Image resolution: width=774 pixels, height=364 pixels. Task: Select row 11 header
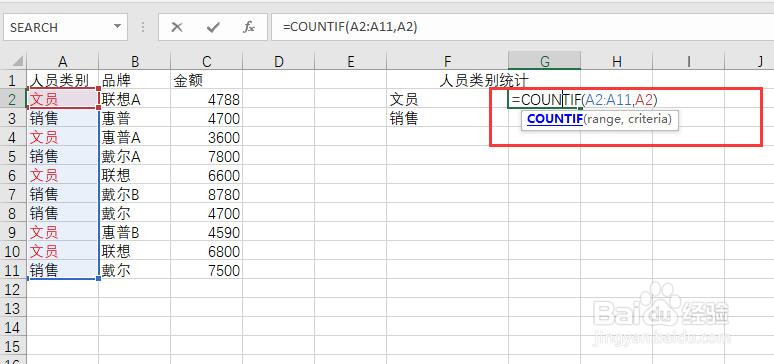pos(13,270)
